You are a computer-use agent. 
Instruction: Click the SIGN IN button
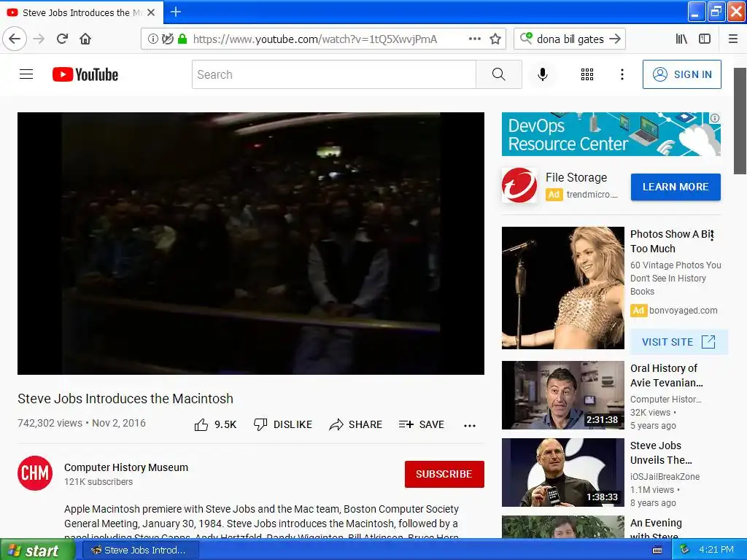pos(682,74)
